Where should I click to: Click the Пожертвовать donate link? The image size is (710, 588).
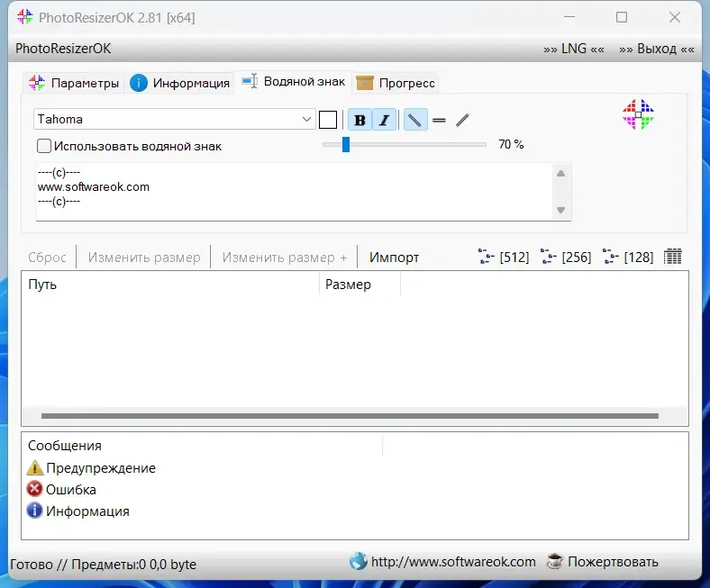coord(613,562)
